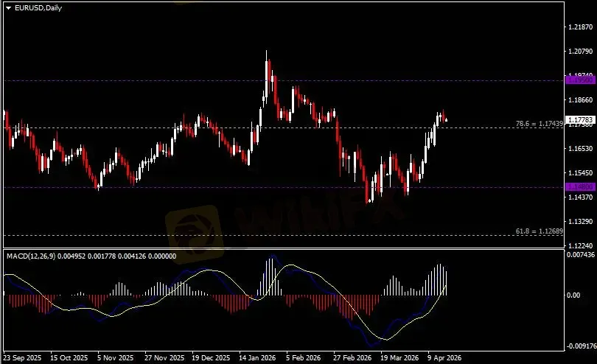
Task: Click the 27 Nov 2025 date label
Action: click(x=164, y=358)
